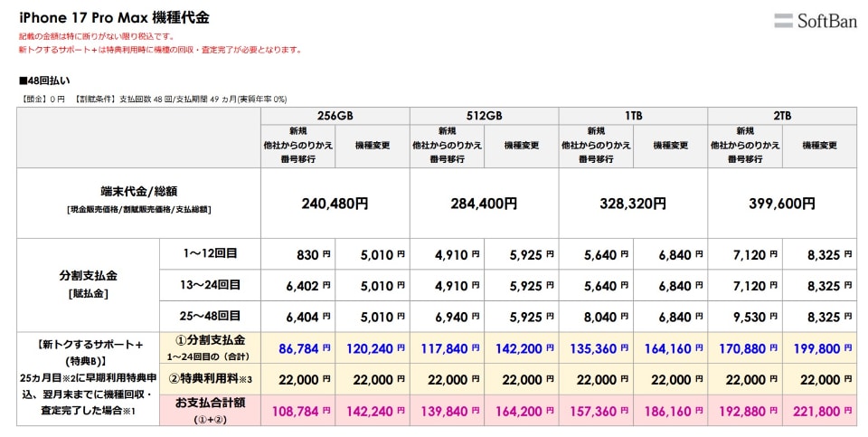Click 新規 他社からのりかえ header under 1TB
Image resolution: width=868 pixels, height=437 pixels.
coord(596,146)
